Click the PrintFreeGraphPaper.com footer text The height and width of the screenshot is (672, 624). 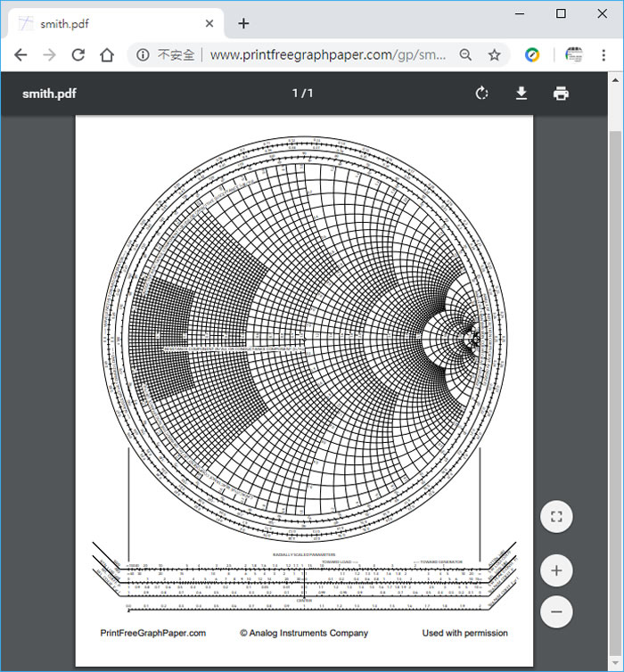(x=153, y=633)
